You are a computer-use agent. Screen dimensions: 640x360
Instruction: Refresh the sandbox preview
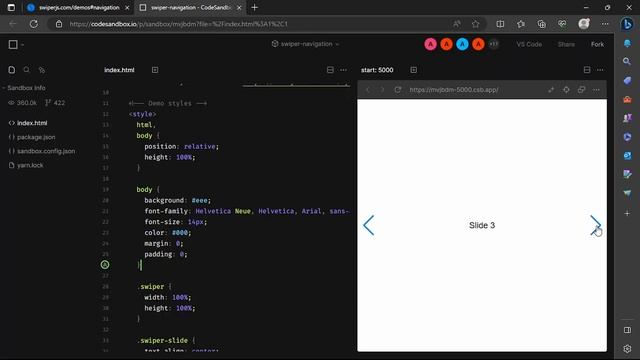pos(398,89)
